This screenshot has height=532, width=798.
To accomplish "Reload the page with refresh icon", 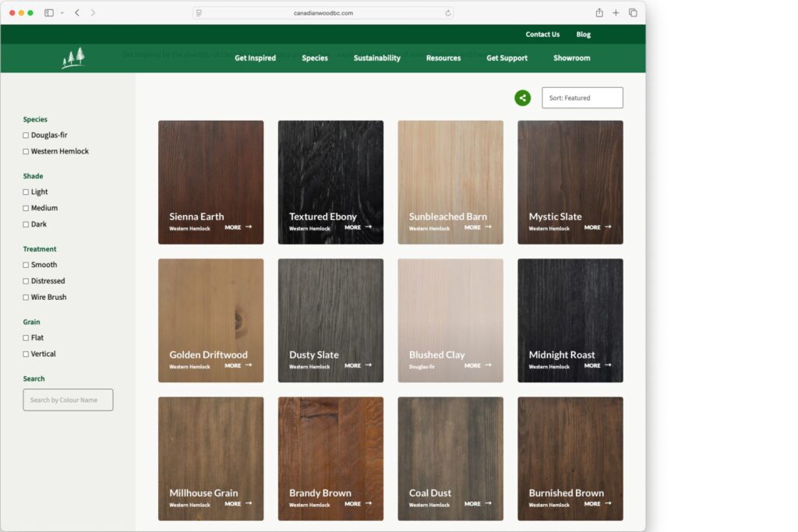I will [x=448, y=13].
